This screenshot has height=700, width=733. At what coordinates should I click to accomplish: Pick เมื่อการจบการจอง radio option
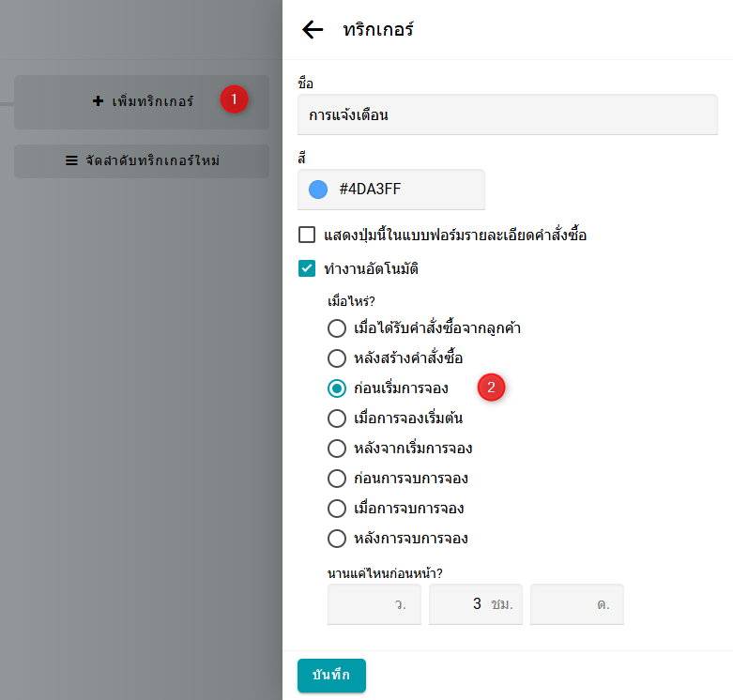pos(337,509)
